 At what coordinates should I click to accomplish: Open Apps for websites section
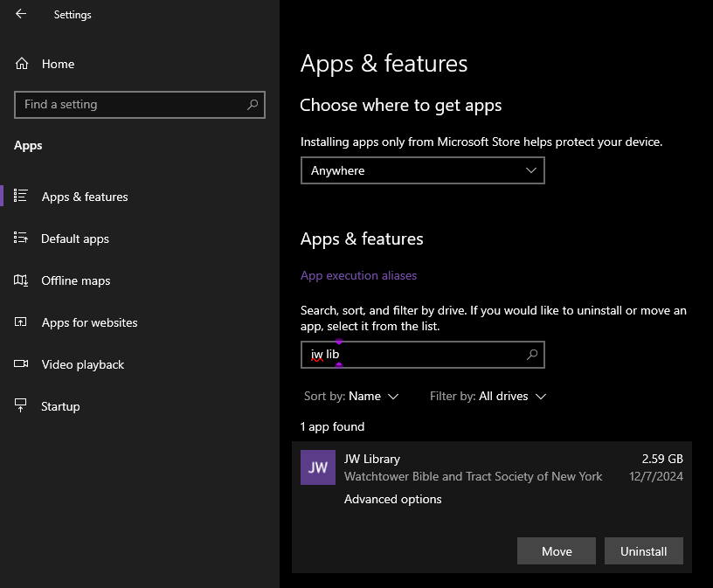pos(90,323)
